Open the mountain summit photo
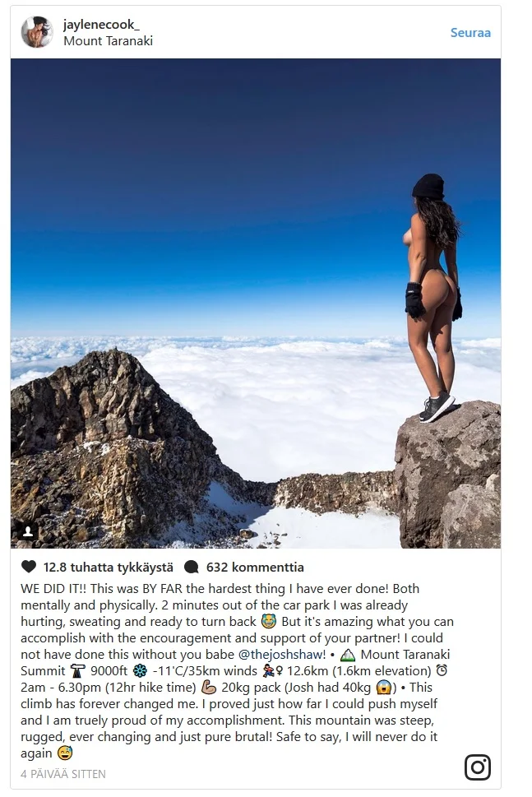The width and height of the screenshot is (532, 797). pyautogui.click(x=256, y=304)
